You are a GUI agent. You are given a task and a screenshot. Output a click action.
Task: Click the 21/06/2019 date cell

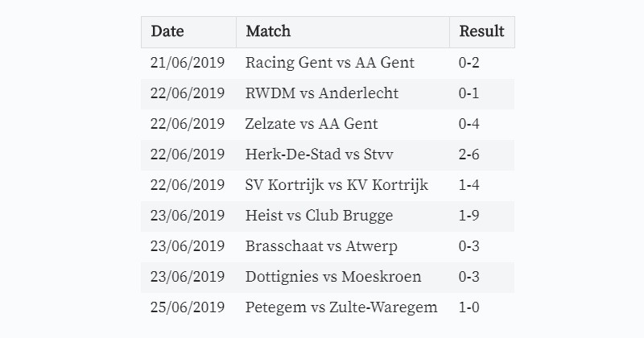tap(188, 63)
